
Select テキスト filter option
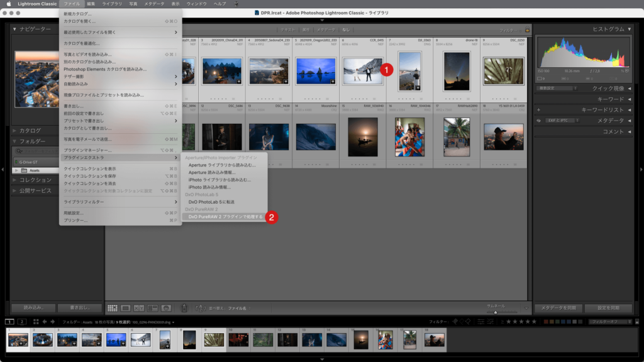[287, 30]
